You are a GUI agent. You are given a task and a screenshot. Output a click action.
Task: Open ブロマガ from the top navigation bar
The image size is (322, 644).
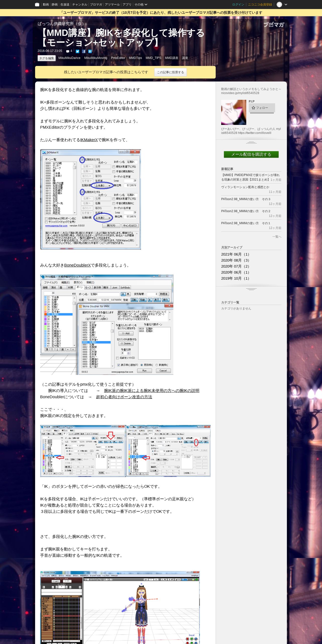pyautogui.click(x=96, y=5)
